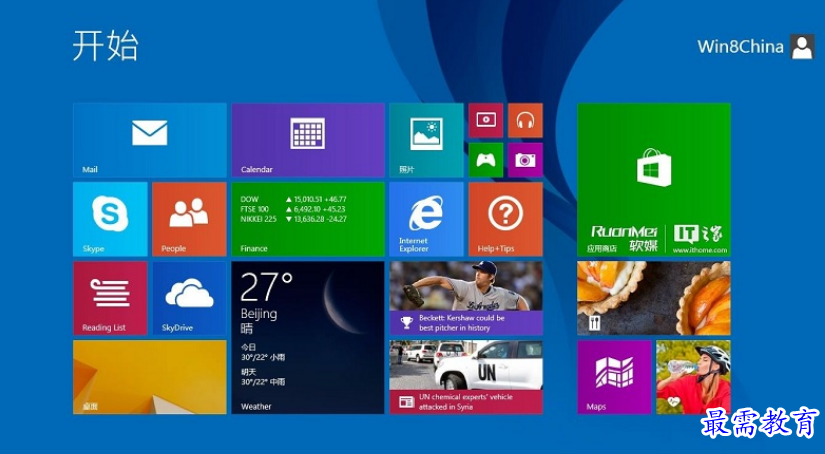Image resolution: width=825 pixels, height=454 pixels.
Task: Click the NIKKEI 225 index row
Action: (294, 219)
